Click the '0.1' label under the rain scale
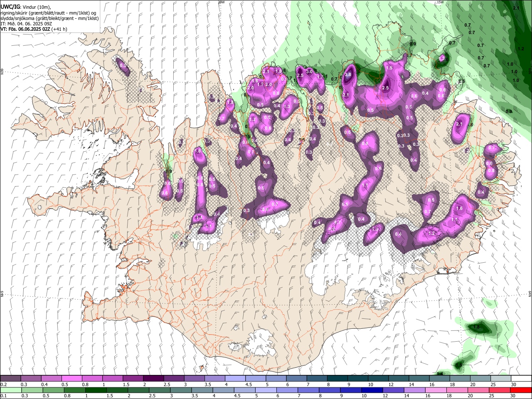The width and height of the screenshot is (532, 399). pos(4,396)
